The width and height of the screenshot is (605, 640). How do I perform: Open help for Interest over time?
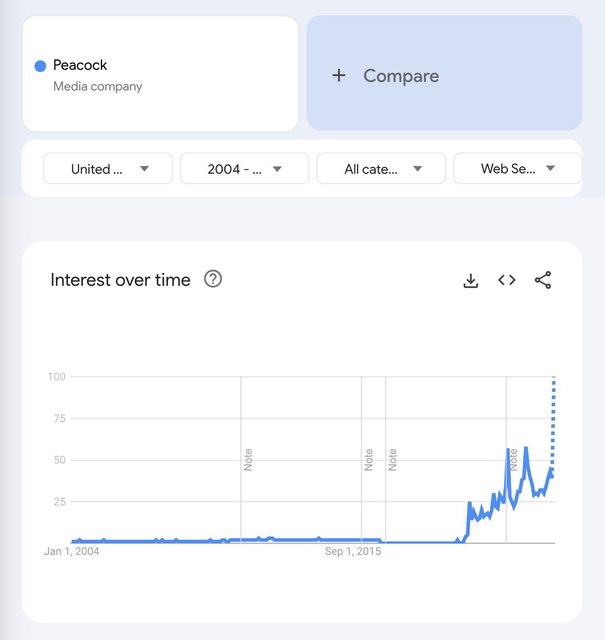pyautogui.click(x=213, y=279)
